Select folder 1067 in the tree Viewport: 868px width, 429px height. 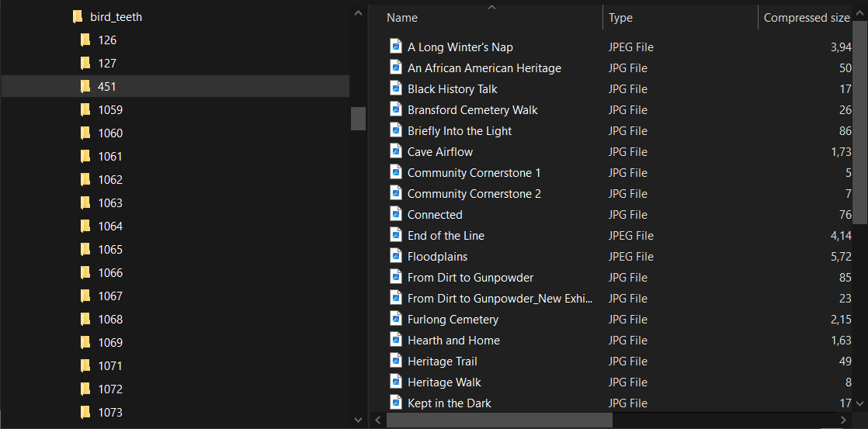tap(110, 296)
